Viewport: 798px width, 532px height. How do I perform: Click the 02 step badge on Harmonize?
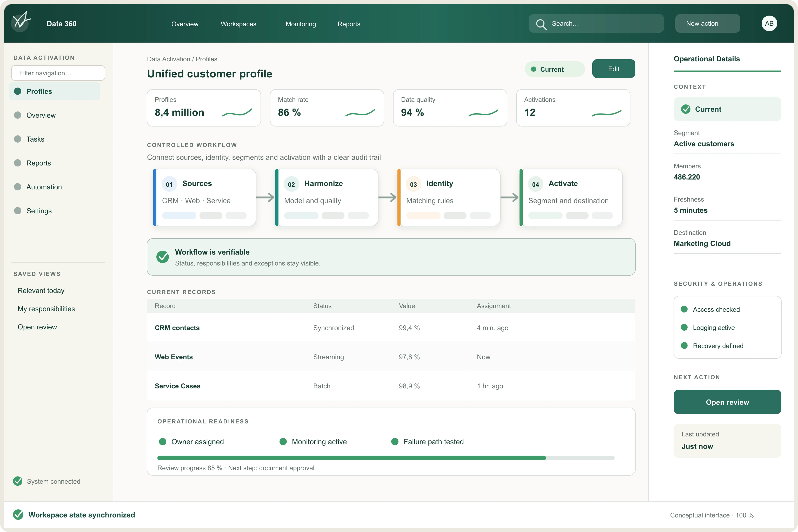pos(291,184)
